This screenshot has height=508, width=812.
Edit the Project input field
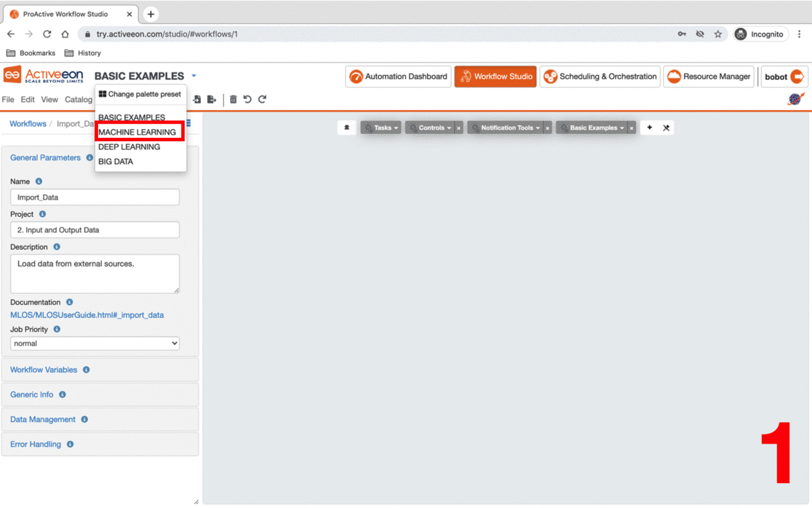click(x=95, y=230)
